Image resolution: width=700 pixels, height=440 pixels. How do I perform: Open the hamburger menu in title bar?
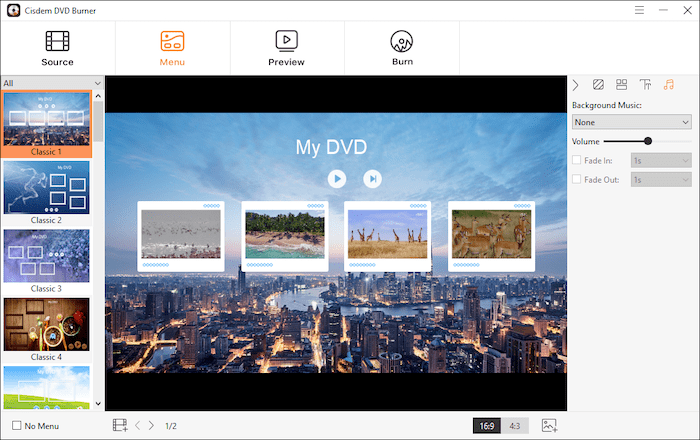639,10
